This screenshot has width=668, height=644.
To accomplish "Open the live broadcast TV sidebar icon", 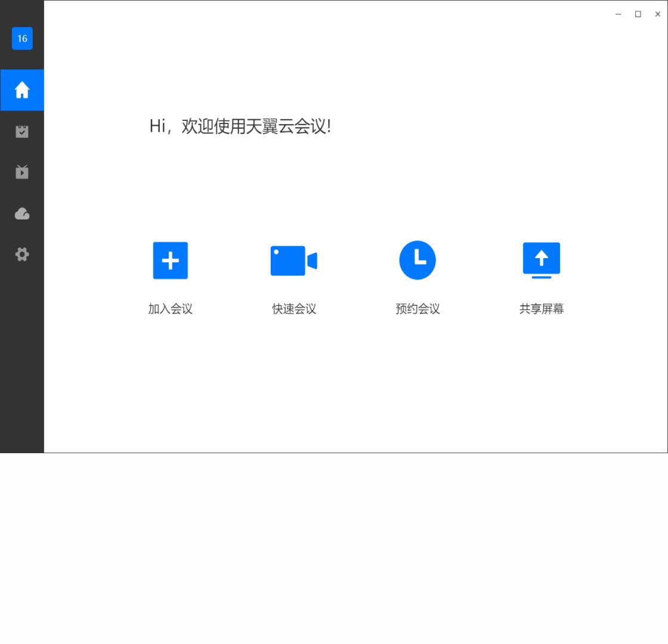I will point(22,172).
